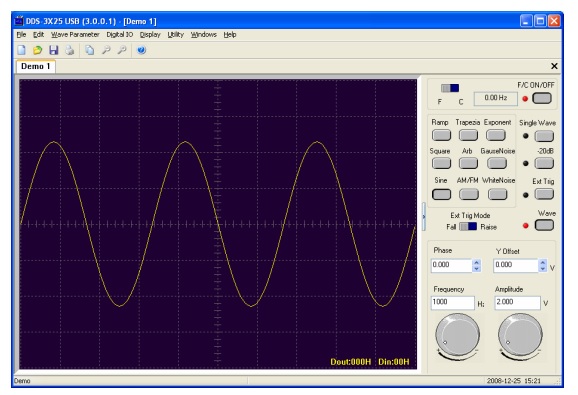
Task: Collapse the side panel with splitter arrow
Action: coord(424,216)
